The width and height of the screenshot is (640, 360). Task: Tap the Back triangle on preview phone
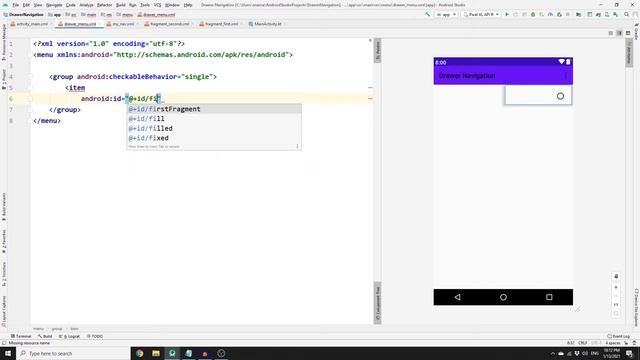pos(457,297)
